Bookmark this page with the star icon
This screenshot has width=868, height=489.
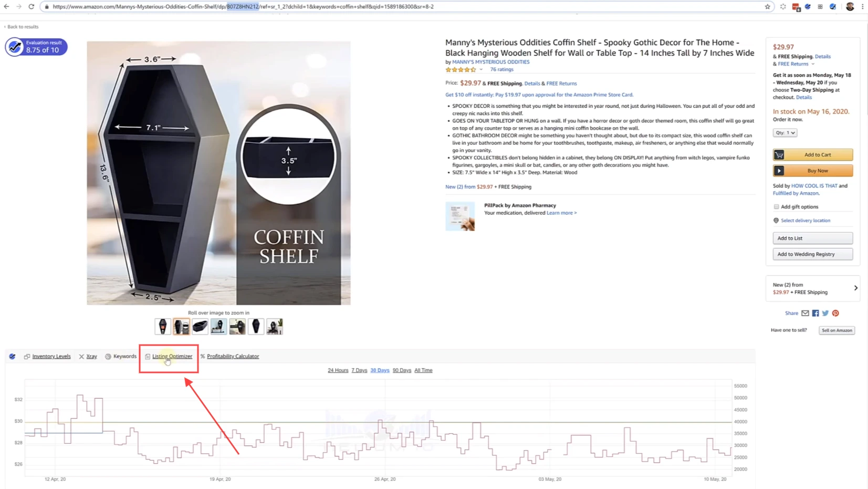(767, 7)
